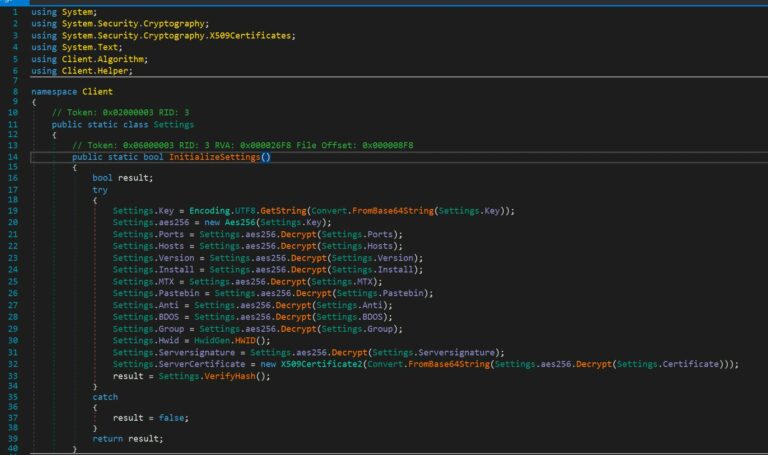
Task: Click the InitializeSettings method name
Action: (215, 157)
